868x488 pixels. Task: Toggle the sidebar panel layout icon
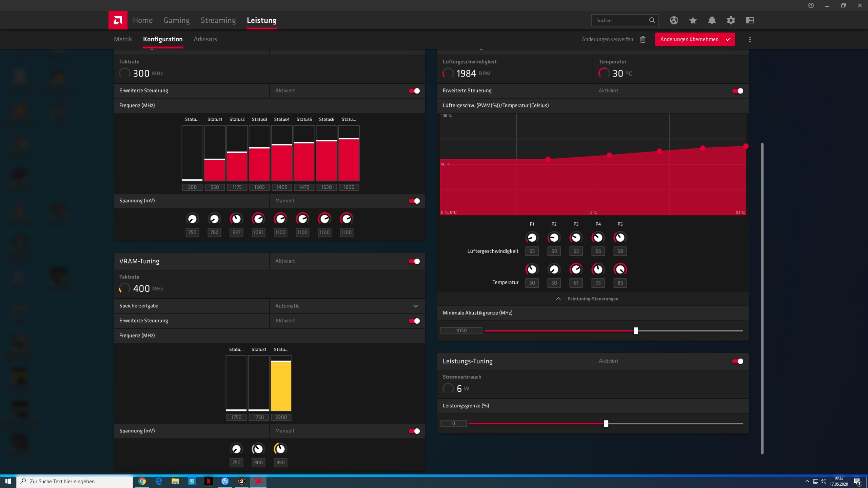(x=750, y=20)
